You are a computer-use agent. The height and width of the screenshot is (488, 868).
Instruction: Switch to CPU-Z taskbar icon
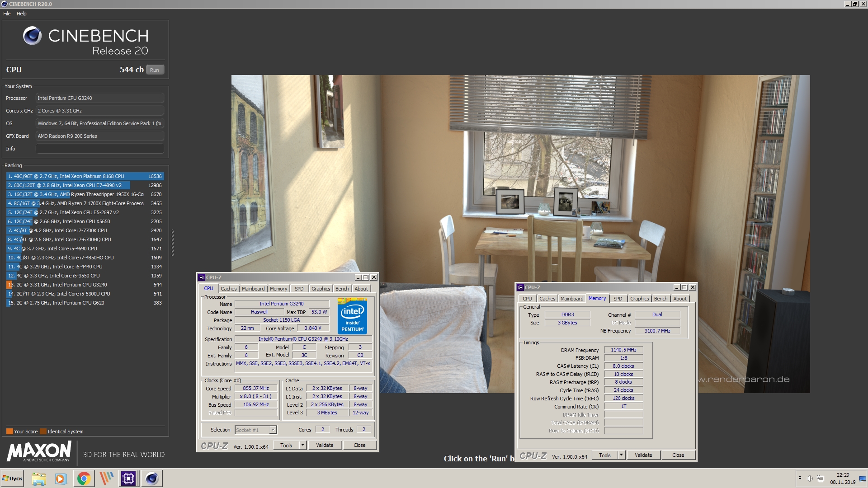point(128,479)
